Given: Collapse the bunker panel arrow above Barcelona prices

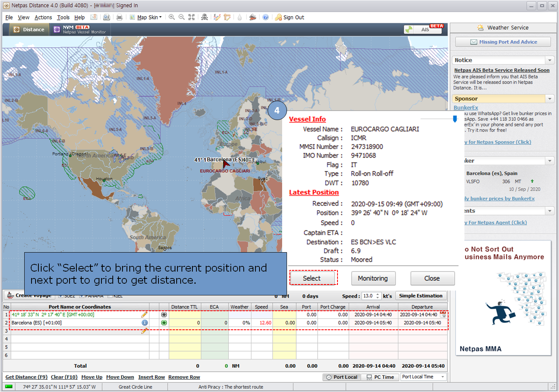Looking at the screenshot, I should click(549, 161).
